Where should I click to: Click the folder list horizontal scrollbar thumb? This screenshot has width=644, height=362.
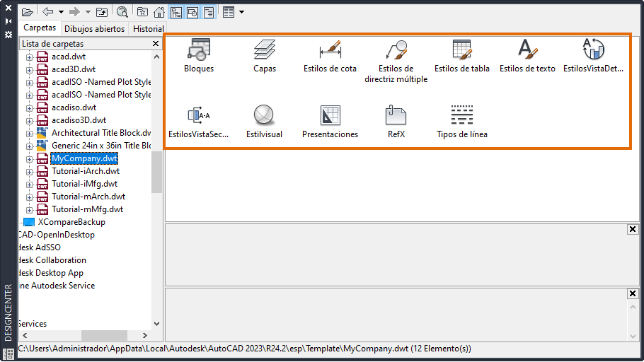pyautogui.click(x=104, y=335)
